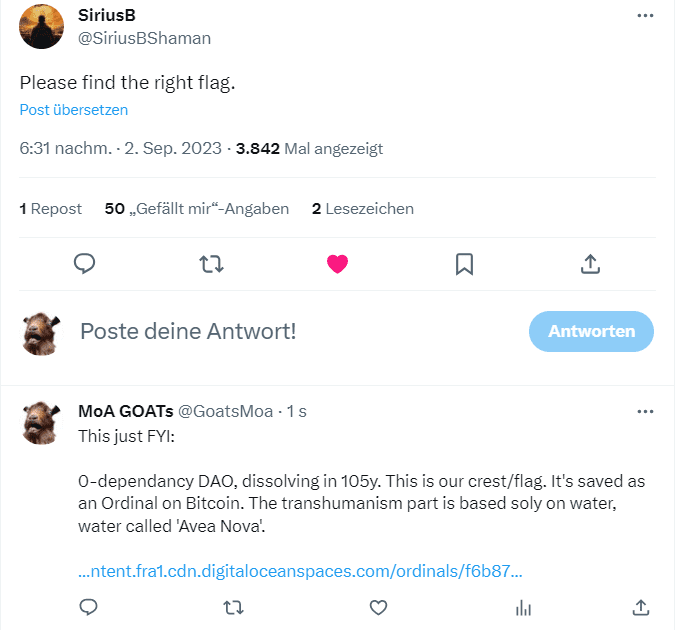
Task: Repost SiriusB's post
Action: [x=211, y=263]
